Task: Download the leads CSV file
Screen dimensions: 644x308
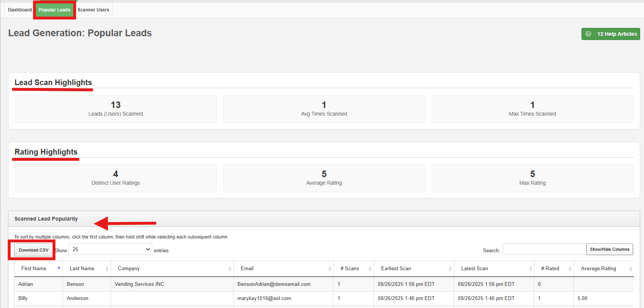Action: [x=34, y=250]
